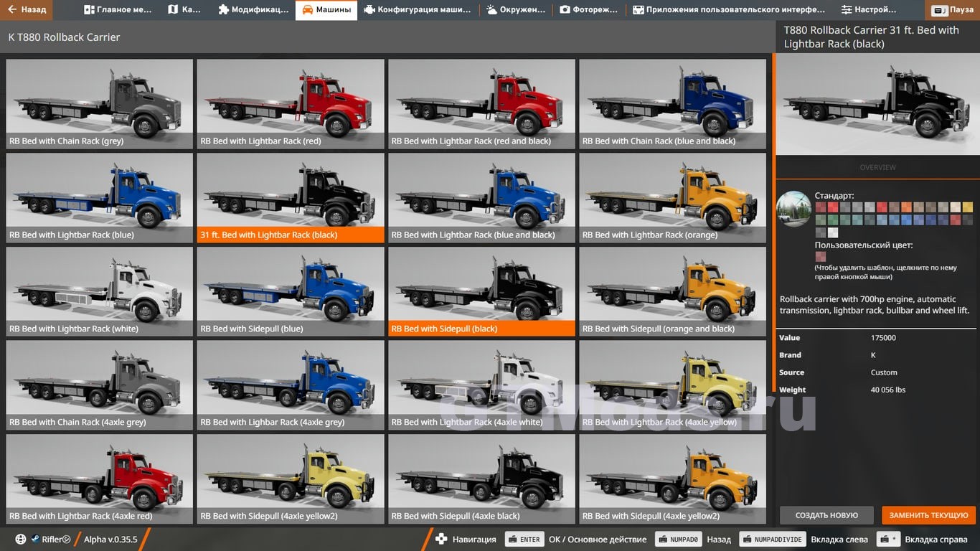Select 'RB Bed with Sidepull (black)' configuration
Viewport: 980px width, 551px height.
(481, 291)
